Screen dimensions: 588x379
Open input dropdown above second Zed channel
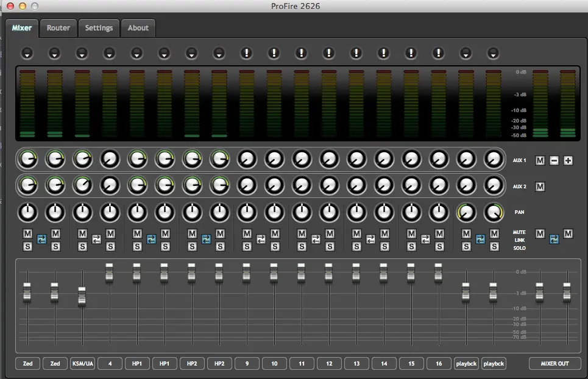(54, 53)
